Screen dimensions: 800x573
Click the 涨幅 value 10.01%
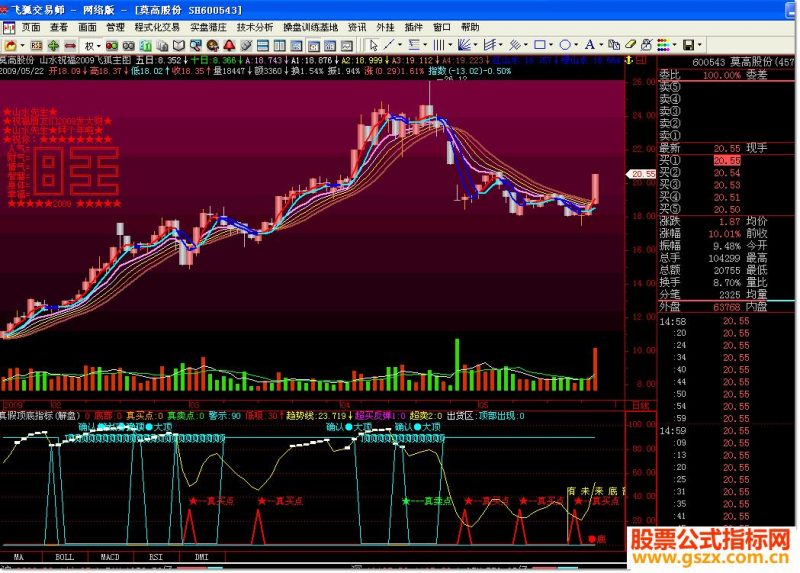[x=724, y=234]
